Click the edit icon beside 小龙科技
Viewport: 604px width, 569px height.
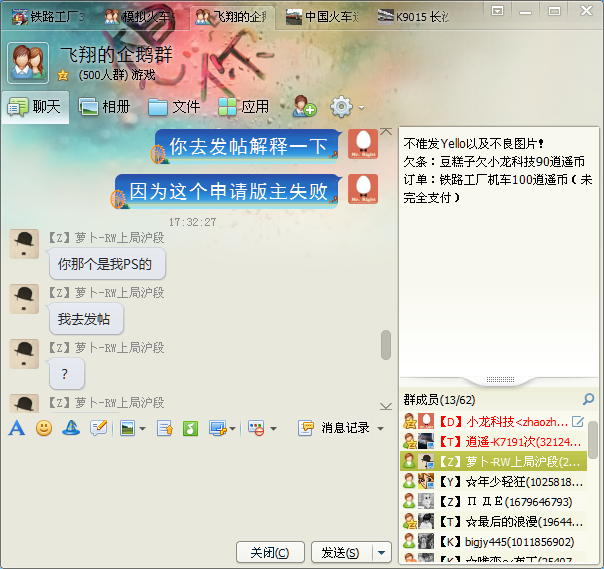pyautogui.click(x=577, y=421)
